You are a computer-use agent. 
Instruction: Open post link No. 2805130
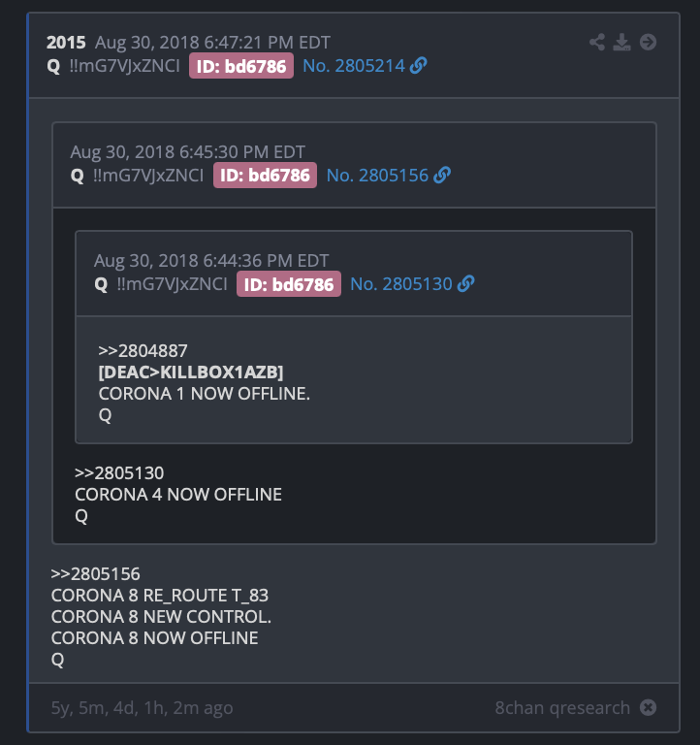[x=400, y=283]
